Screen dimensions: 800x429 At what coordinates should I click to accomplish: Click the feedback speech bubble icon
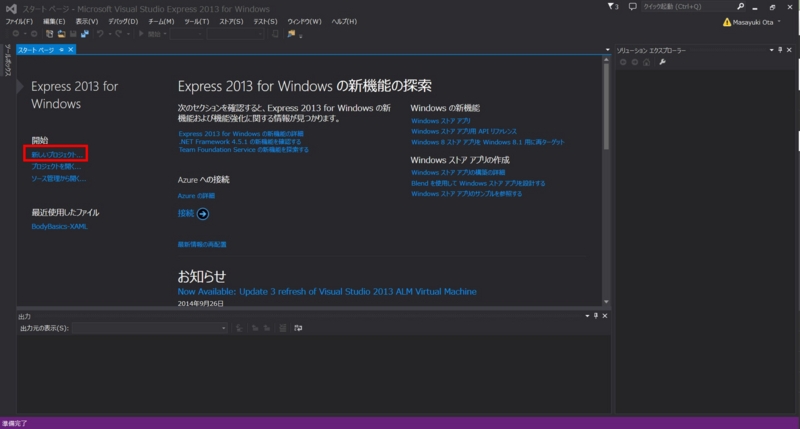(633, 7)
